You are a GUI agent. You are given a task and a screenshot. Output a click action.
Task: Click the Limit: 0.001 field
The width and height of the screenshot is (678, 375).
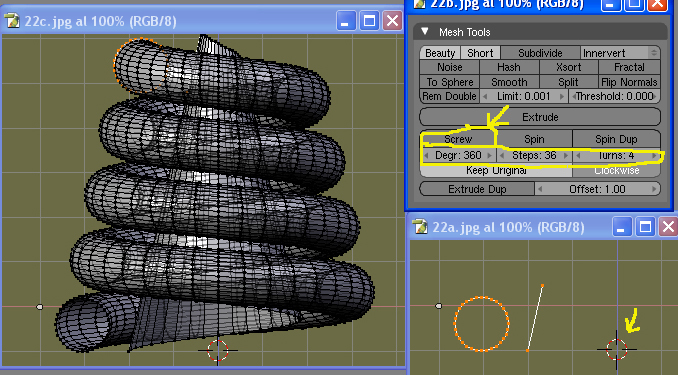[524, 96]
